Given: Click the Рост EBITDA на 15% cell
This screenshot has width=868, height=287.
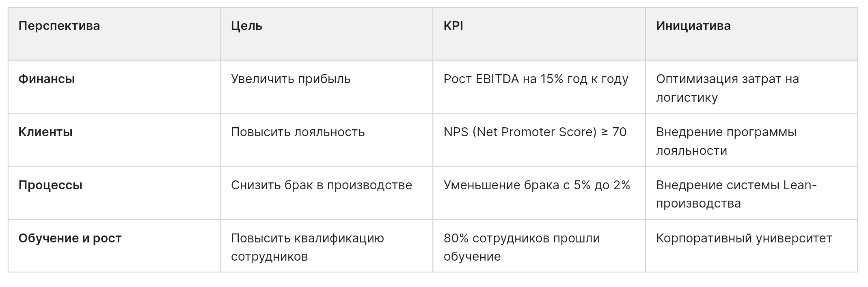Looking at the screenshot, I should (539, 87).
